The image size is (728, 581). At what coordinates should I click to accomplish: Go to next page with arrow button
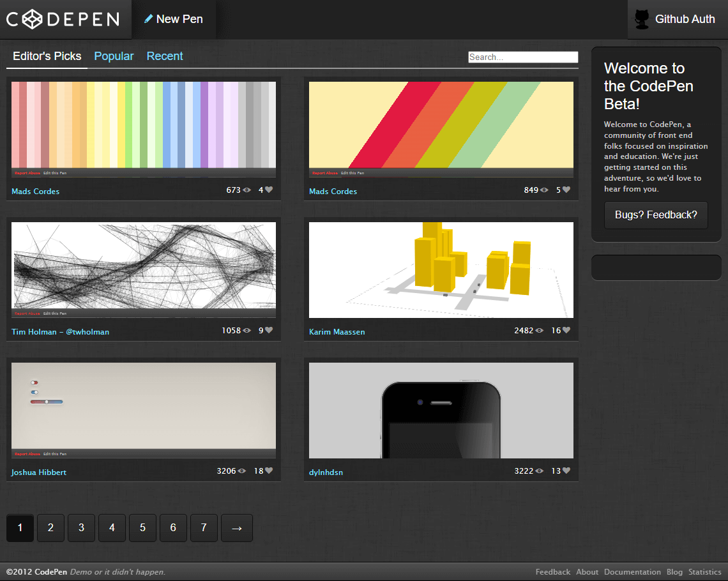click(236, 528)
